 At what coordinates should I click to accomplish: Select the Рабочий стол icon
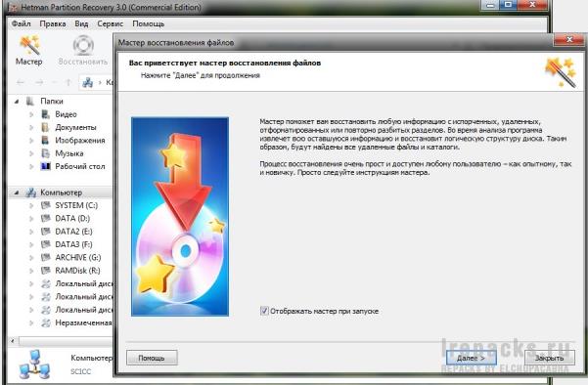[45, 166]
